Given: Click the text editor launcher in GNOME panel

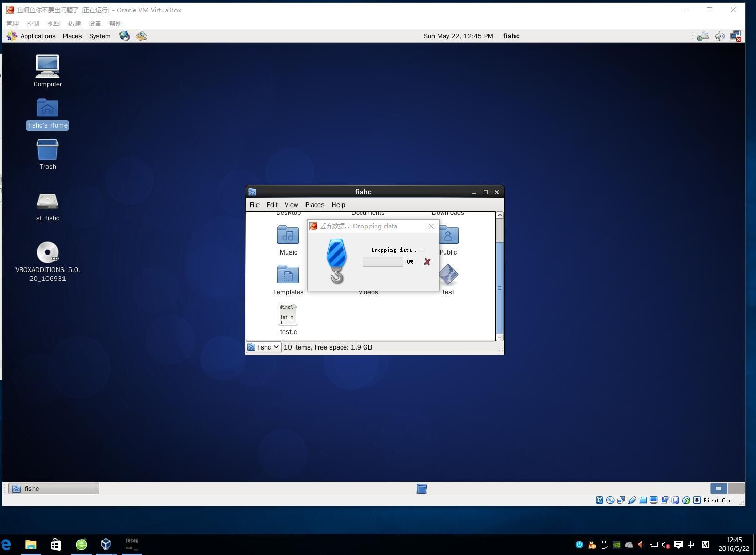Looking at the screenshot, I should pos(141,36).
